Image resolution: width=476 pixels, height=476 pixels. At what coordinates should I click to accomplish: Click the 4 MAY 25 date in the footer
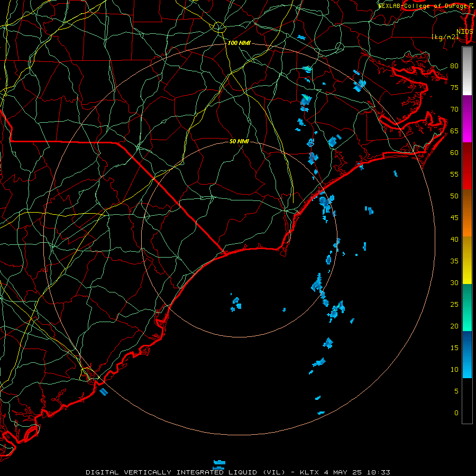click(343, 472)
